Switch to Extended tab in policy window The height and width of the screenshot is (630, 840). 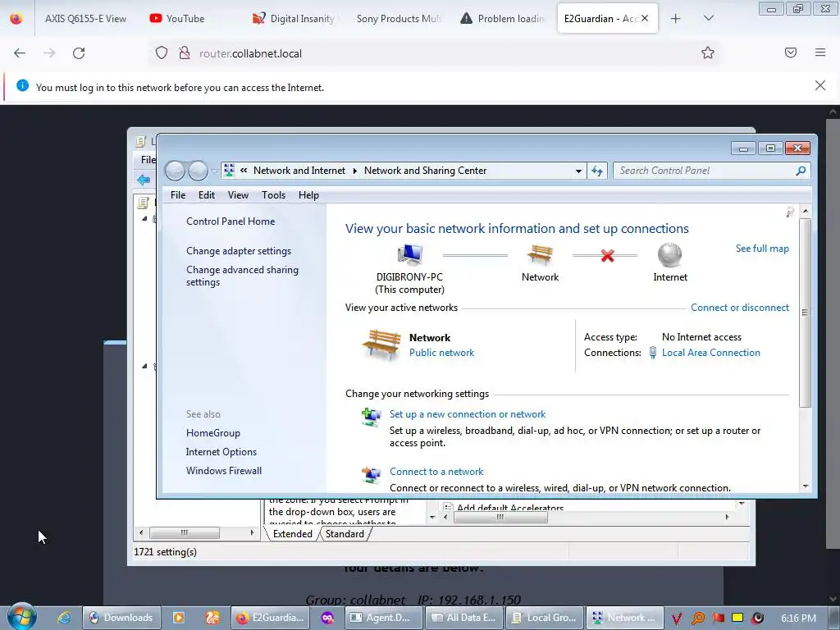pos(293,534)
